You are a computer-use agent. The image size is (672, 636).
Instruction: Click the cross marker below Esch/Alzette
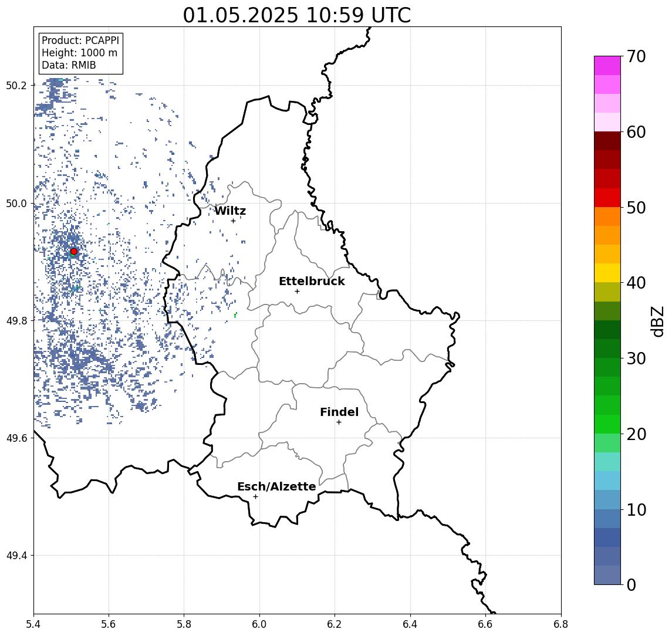[255, 497]
